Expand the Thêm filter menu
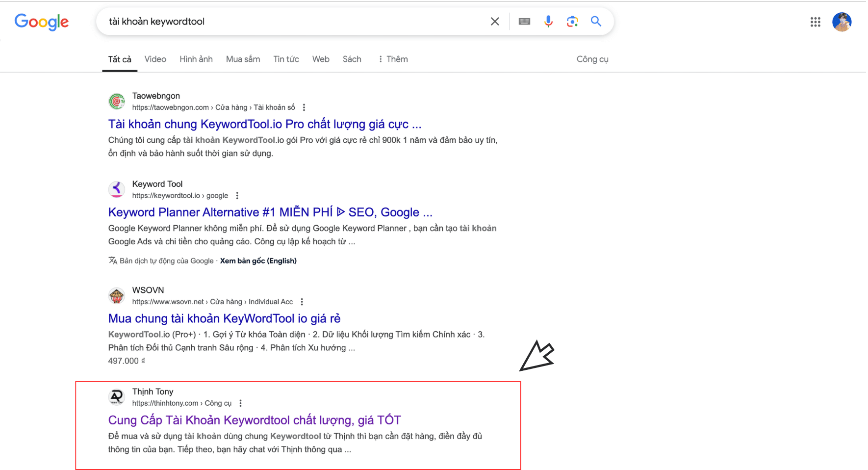868x470 pixels. tap(393, 59)
